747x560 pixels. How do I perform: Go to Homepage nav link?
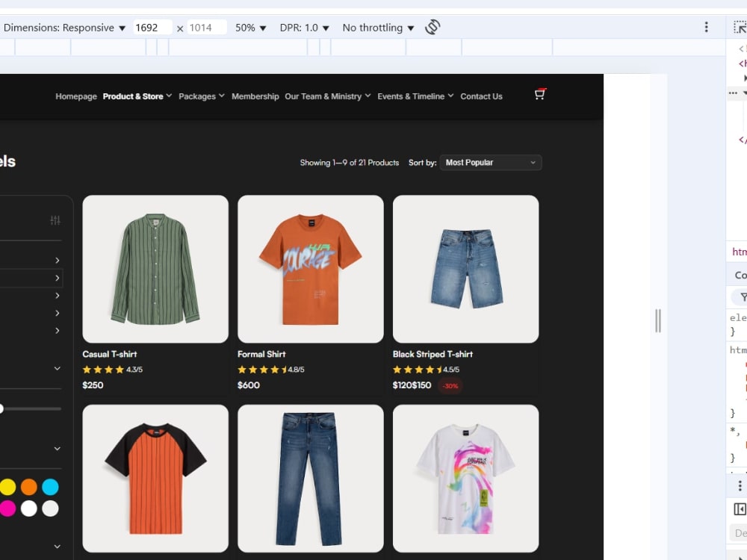[76, 96]
